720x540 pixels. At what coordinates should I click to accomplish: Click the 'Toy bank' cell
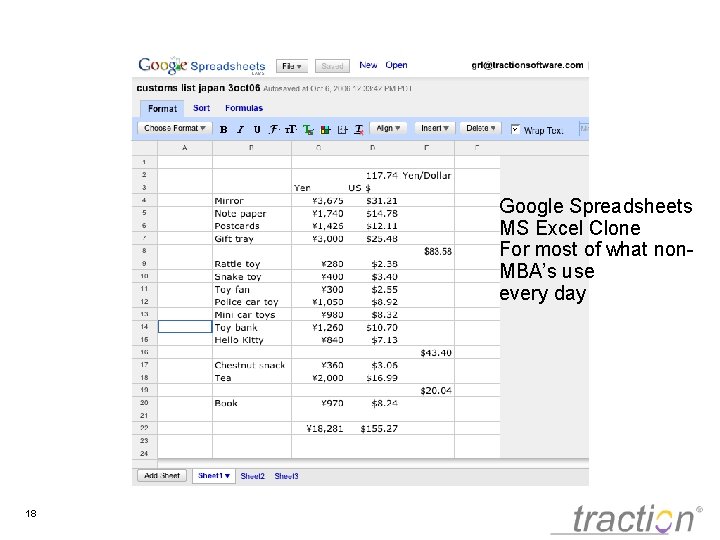pos(252,327)
